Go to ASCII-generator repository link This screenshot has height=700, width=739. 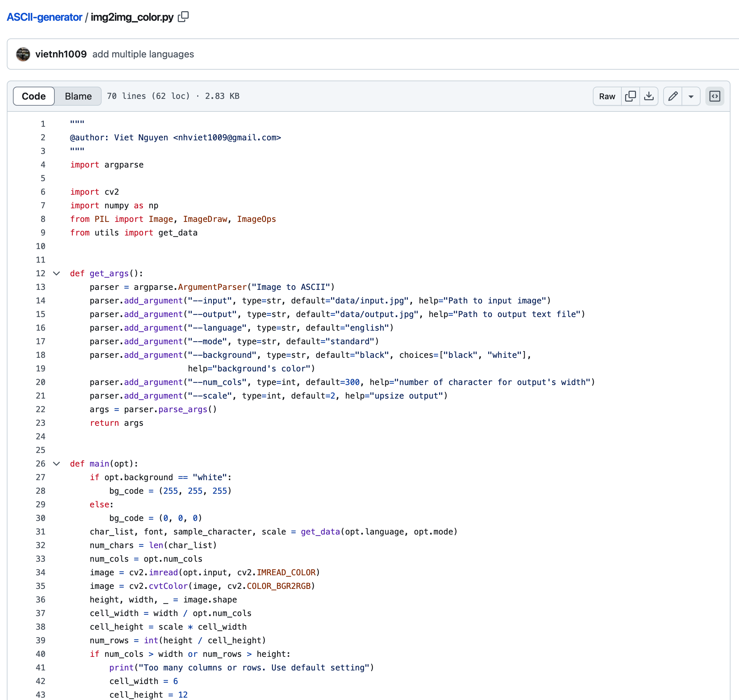[45, 17]
